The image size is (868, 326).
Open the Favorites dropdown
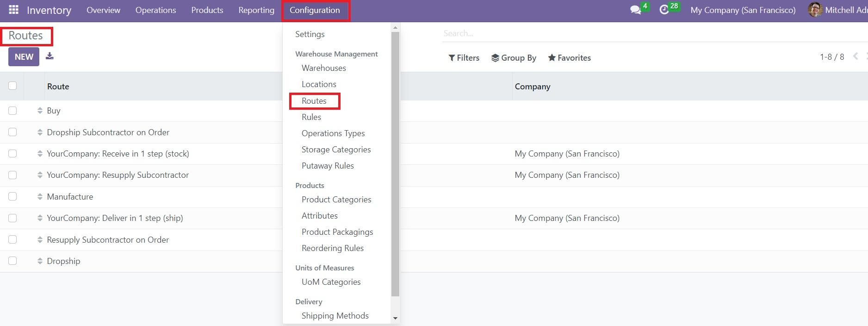[570, 58]
